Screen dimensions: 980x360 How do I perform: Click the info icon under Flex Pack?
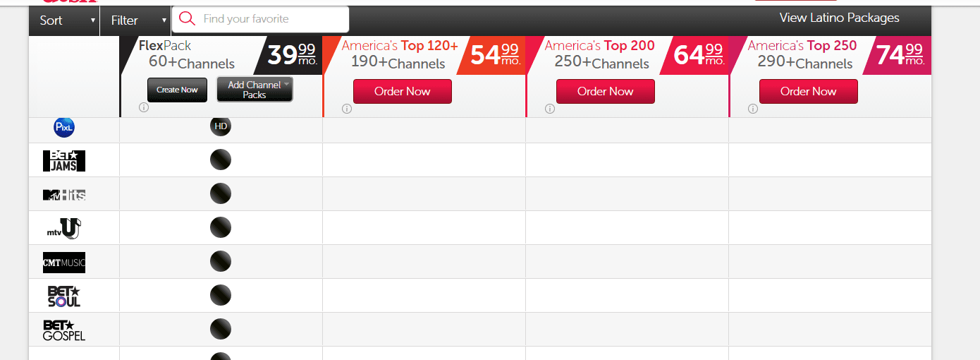[144, 108]
